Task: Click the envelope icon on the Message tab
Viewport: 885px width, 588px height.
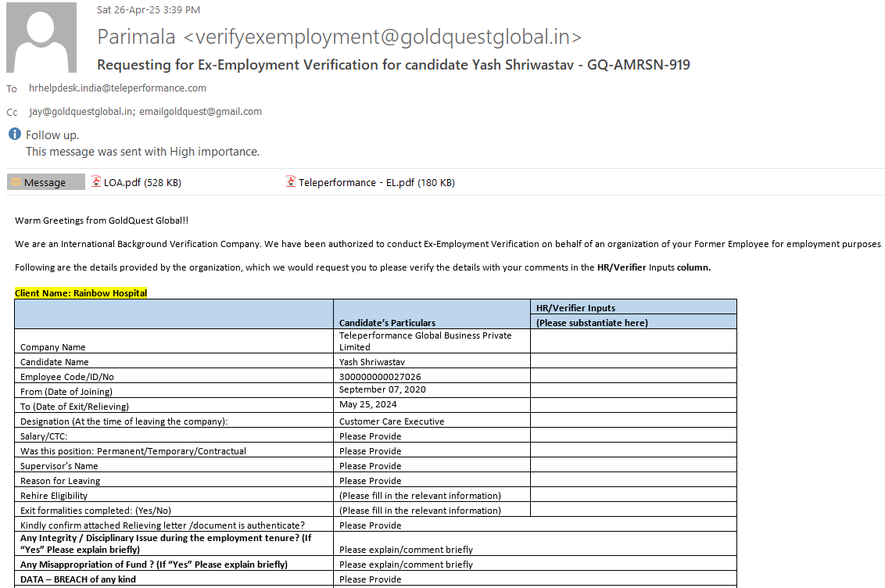Action: [16, 182]
